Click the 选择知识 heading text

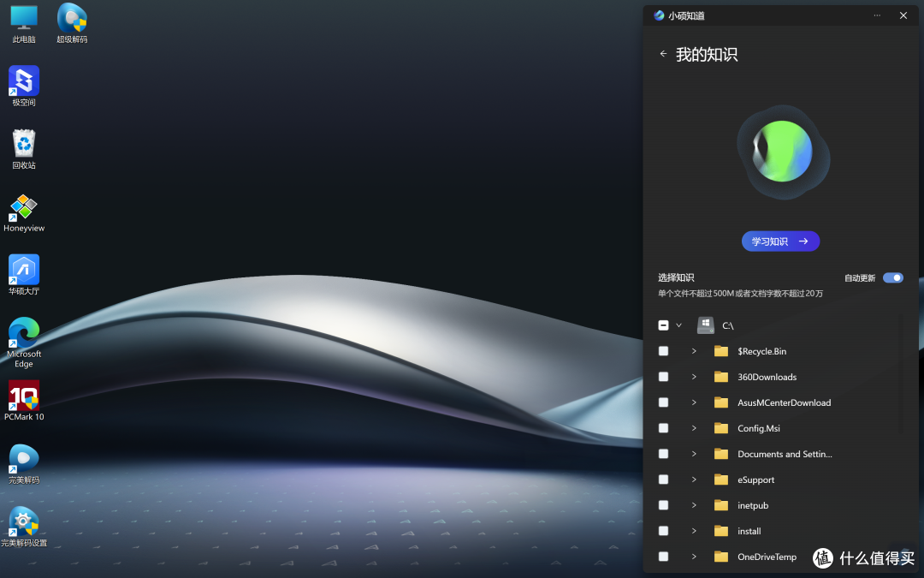click(x=676, y=277)
